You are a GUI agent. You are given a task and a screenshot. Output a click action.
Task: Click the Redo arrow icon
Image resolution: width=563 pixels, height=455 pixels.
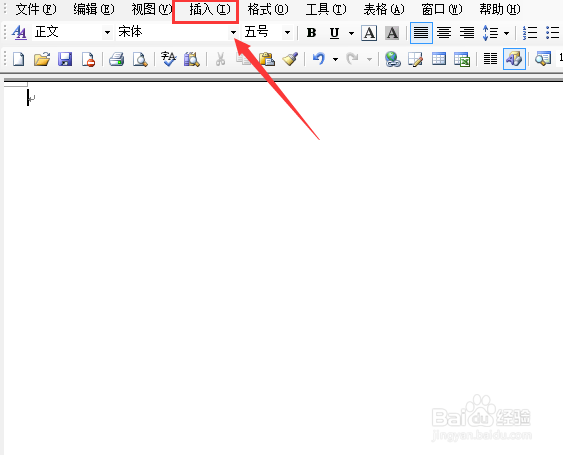pyautogui.click(x=352, y=59)
